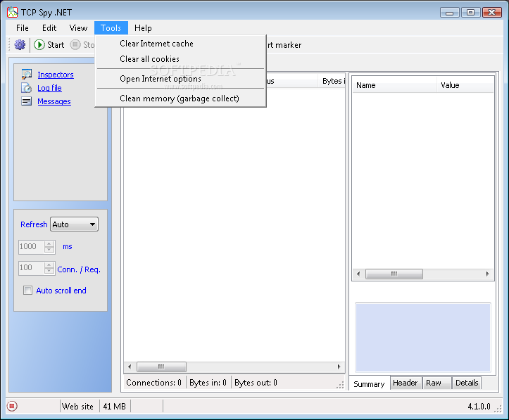Click the Log file clock icon
509x420 pixels.
26,88
